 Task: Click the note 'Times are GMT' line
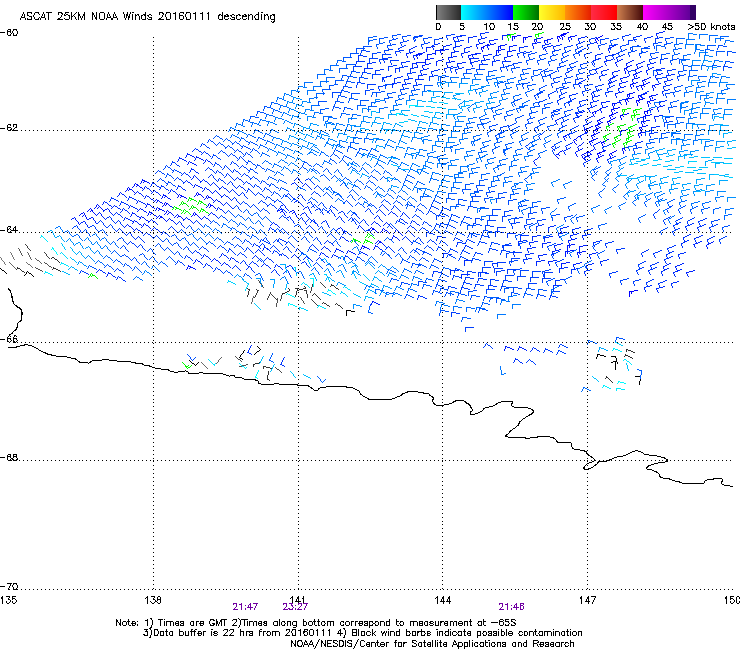[x=316, y=623]
